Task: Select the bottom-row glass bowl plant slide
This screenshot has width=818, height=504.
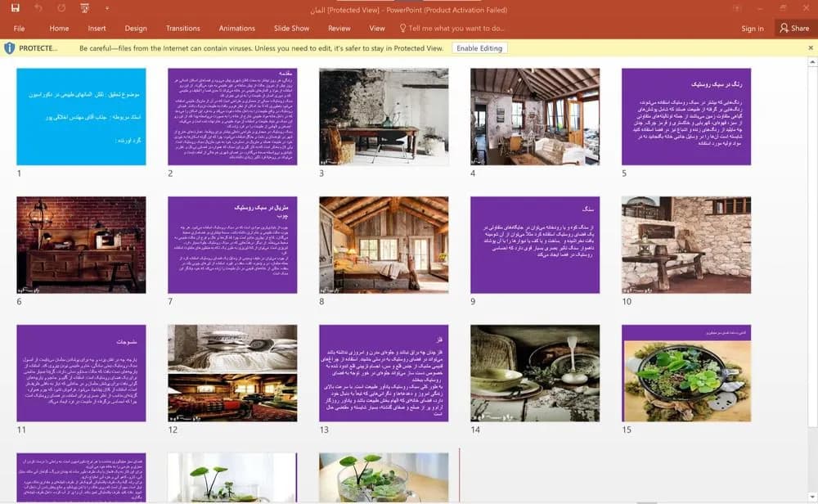Action: pyautogui.click(x=384, y=477)
